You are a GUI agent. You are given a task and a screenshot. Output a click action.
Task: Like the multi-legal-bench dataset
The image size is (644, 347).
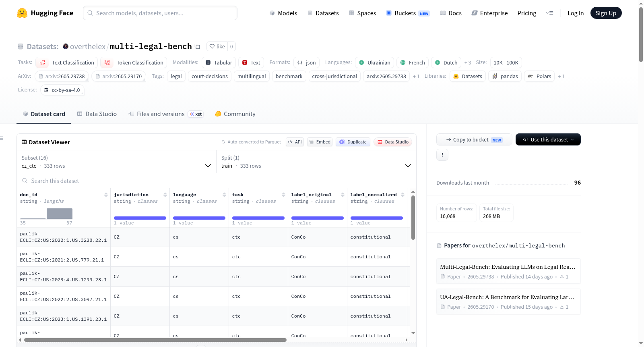(217, 46)
